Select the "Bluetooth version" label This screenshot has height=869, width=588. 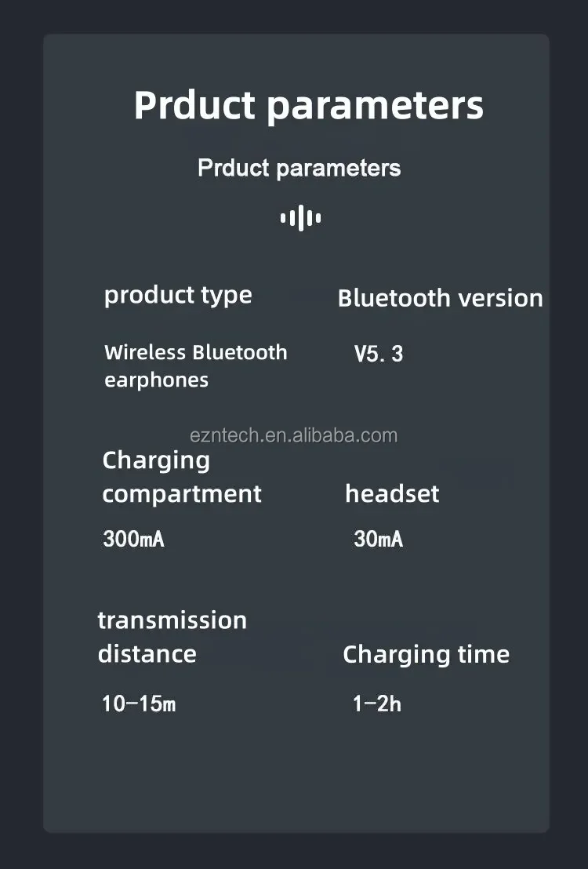440,298
